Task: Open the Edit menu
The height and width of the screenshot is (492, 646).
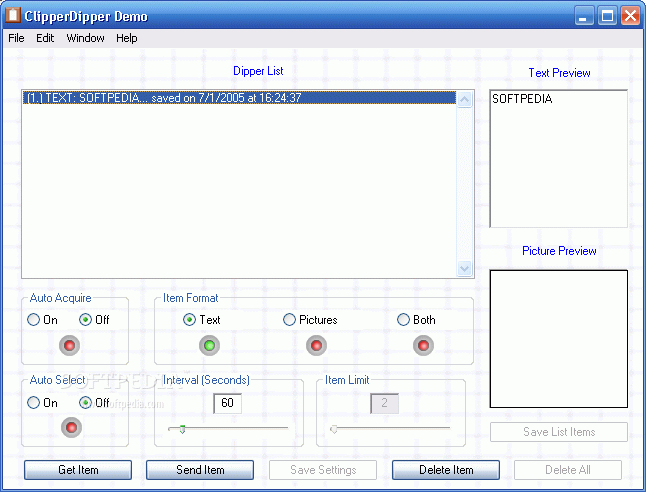Action: (45, 38)
